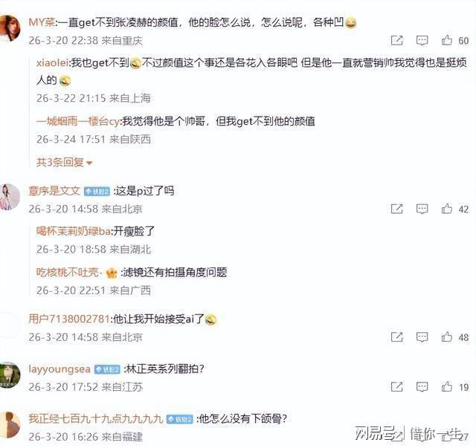This screenshot has width=476, height=448.
Task: Open 章序是文文's avatar thumbnail
Action: tap(10, 197)
